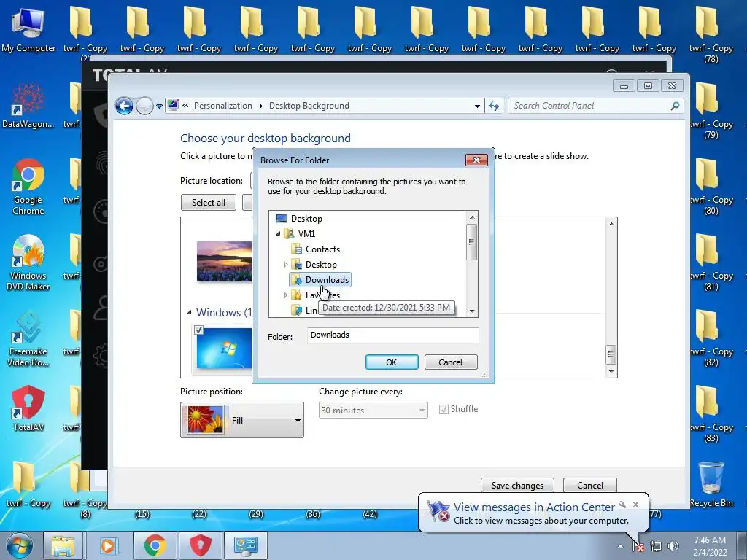Image resolution: width=747 pixels, height=560 pixels.
Task: Open the 30 minutes interval dropdown
Action: click(373, 410)
